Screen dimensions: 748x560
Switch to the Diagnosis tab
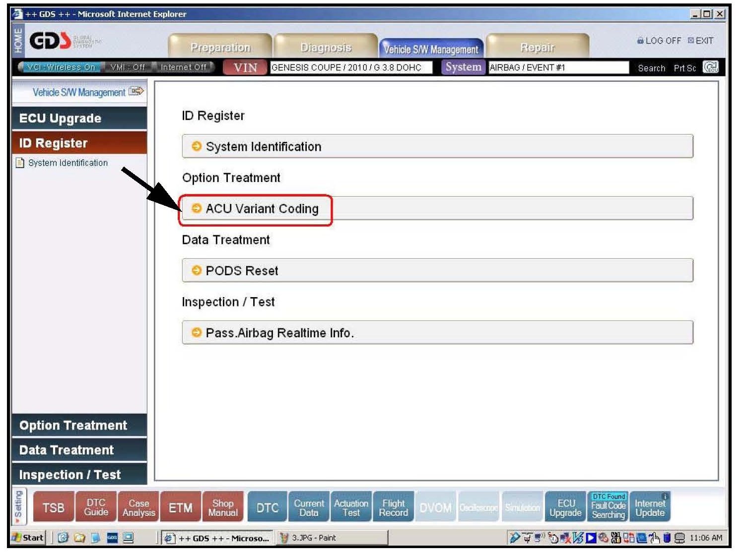coord(326,48)
